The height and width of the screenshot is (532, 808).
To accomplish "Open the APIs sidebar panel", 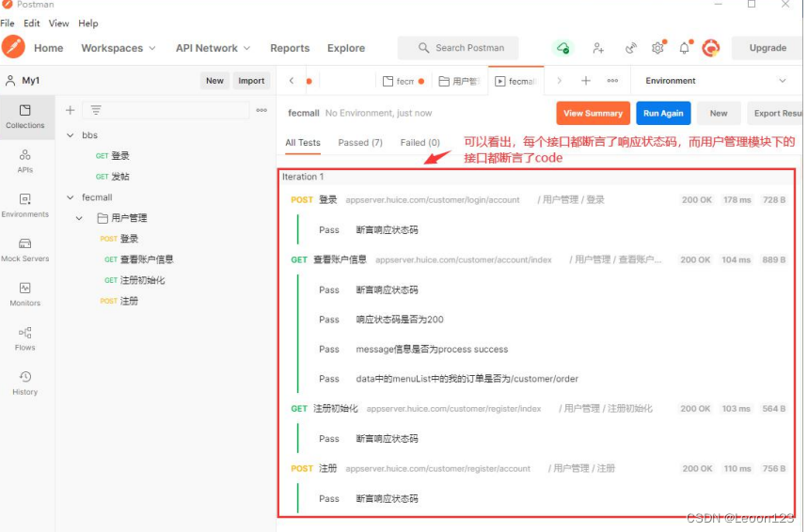I will coord(24,161).
